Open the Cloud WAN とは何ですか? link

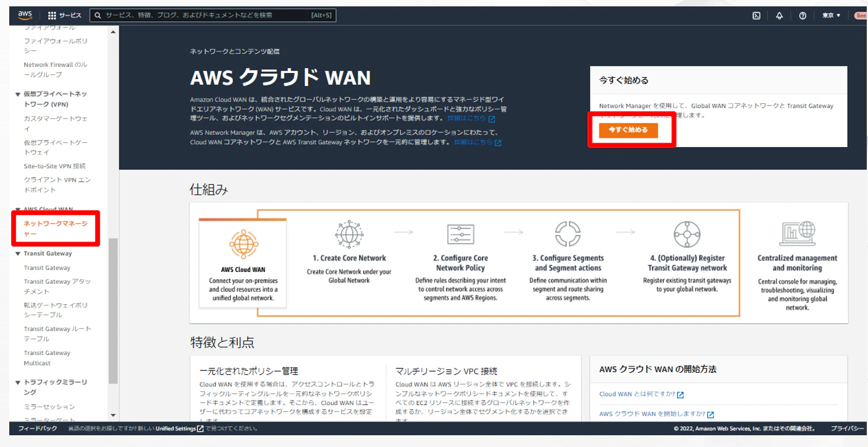[641, 394]
